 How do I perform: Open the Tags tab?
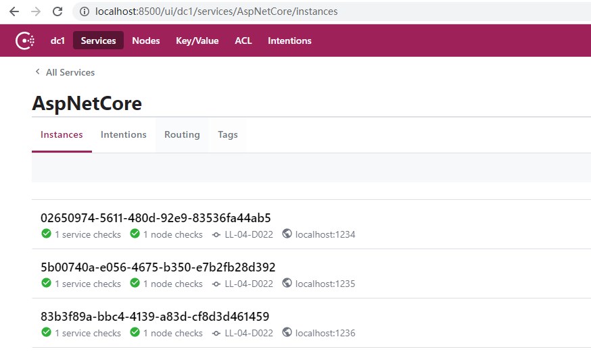(x=228, y=135)
